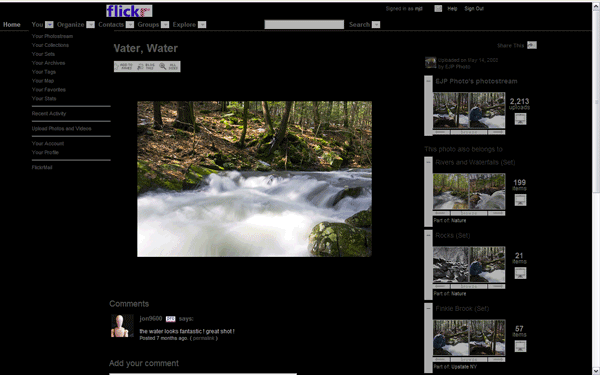This screenshot has width=600, height=375.
Task: Collapse the Rivers and Waterfalls set panel
Action: 428,162
